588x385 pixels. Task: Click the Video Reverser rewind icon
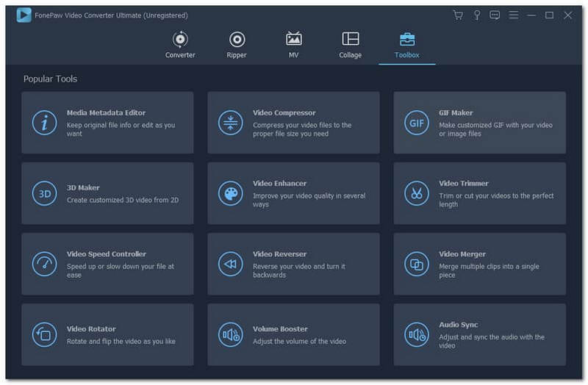(231, 264)
